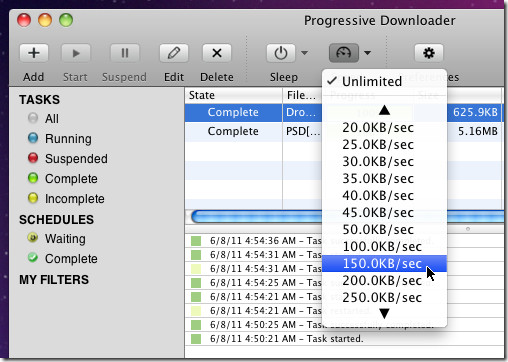Expand the Sleep dropdown arrow
This screenshot has height=362, width=508.
pos(304,53)
